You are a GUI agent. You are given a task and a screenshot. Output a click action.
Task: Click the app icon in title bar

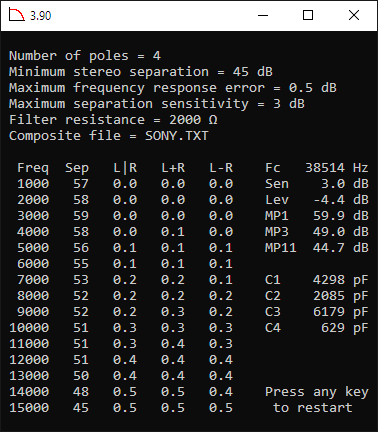(x=16, y=15)
